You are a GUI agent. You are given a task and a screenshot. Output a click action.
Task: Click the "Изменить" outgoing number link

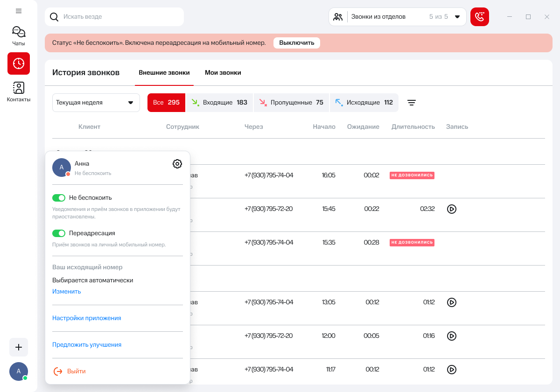tap(67, 292)
